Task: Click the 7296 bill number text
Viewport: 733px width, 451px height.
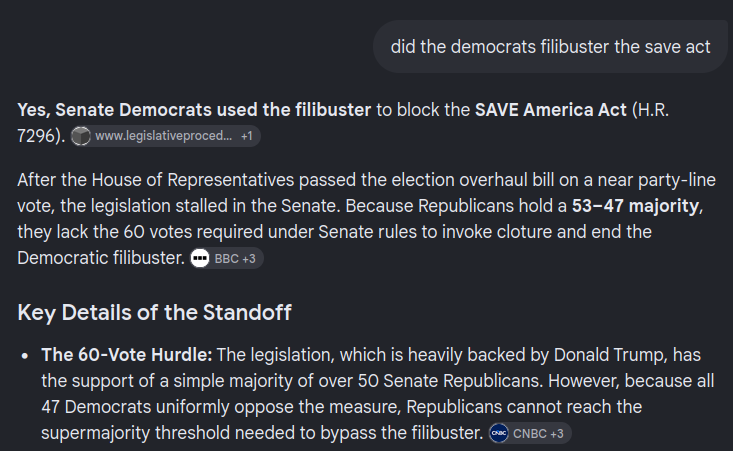Action: click(x=36, y=136)
